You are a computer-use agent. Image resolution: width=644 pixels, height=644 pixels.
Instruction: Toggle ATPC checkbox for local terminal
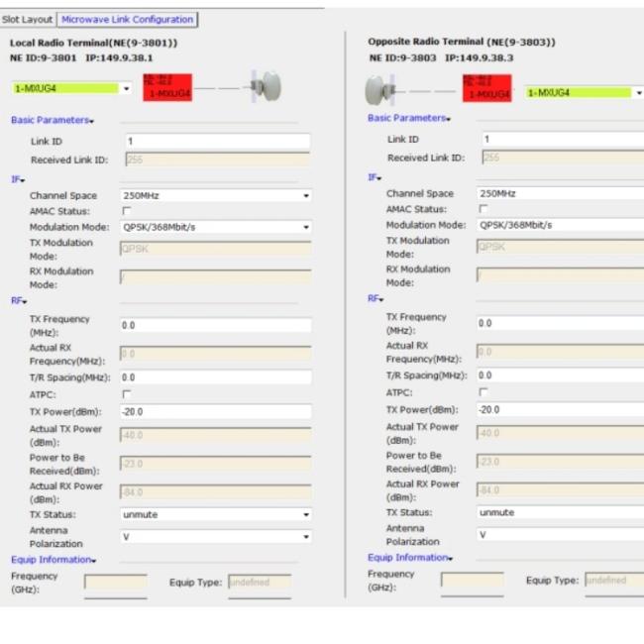(127, 394)
